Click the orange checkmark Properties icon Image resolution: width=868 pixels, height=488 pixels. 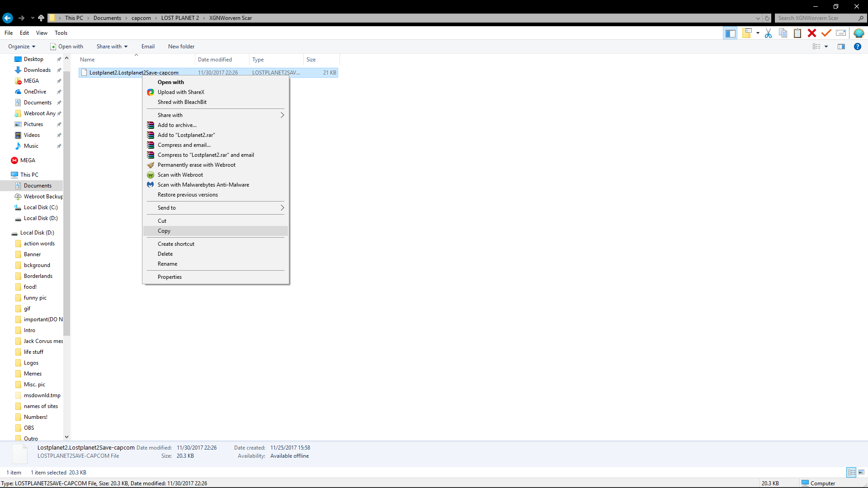click(826, 33)
